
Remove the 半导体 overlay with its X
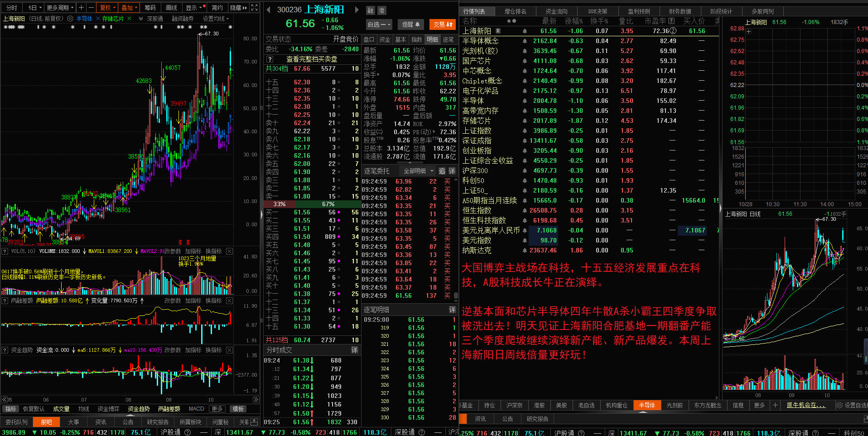coord(98,19)
